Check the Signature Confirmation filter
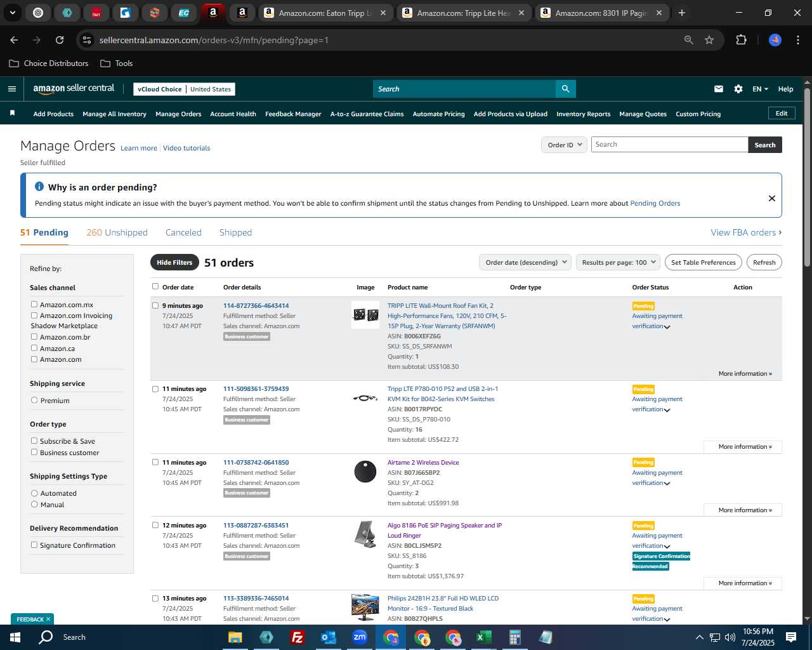This screenshot has height=650, width=812. pos(34,545)
